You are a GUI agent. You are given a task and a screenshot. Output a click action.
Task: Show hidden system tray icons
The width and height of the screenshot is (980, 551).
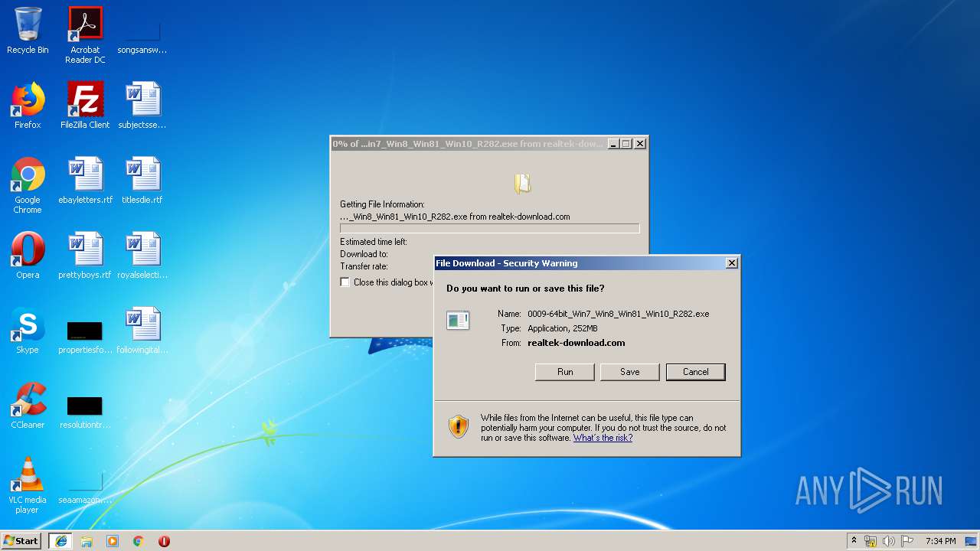pos(854,541)
